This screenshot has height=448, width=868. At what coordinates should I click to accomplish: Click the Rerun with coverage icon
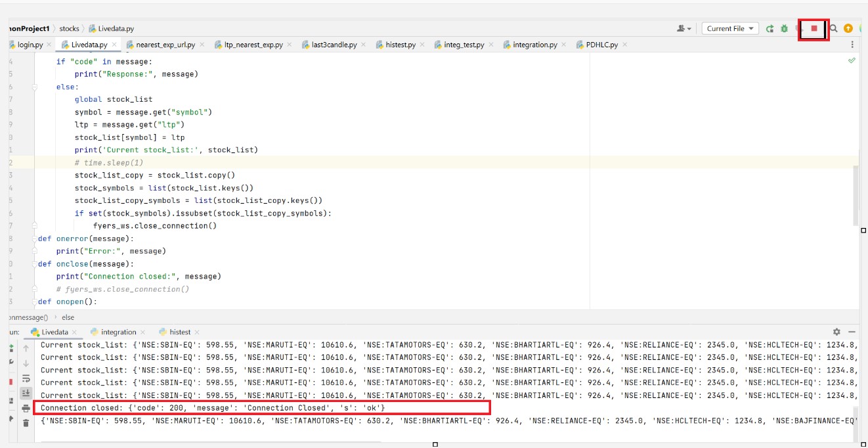point(800,28)
